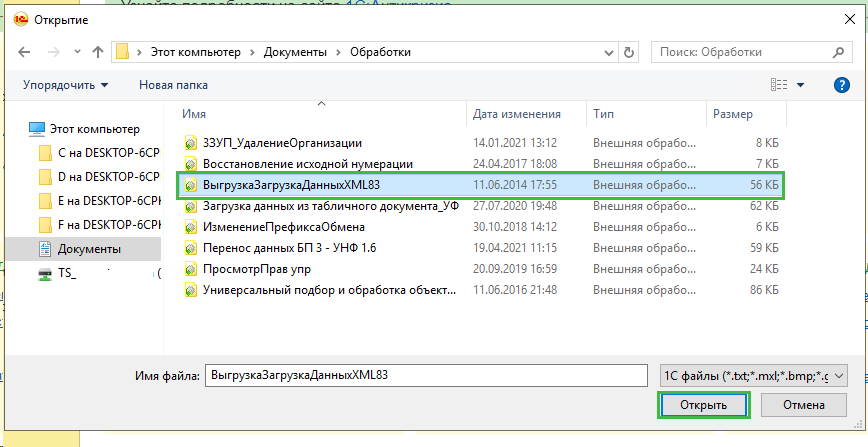Sort by Имя column header

(x=194, y=114)
